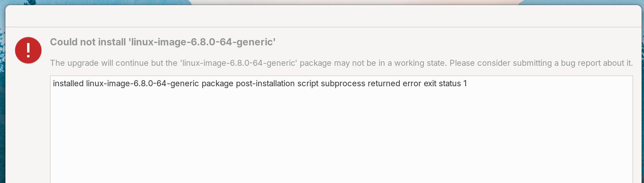Click the red error exclamation icon
Image resolution: width=644 pixels, height=183 pixels.
(28, 50)
